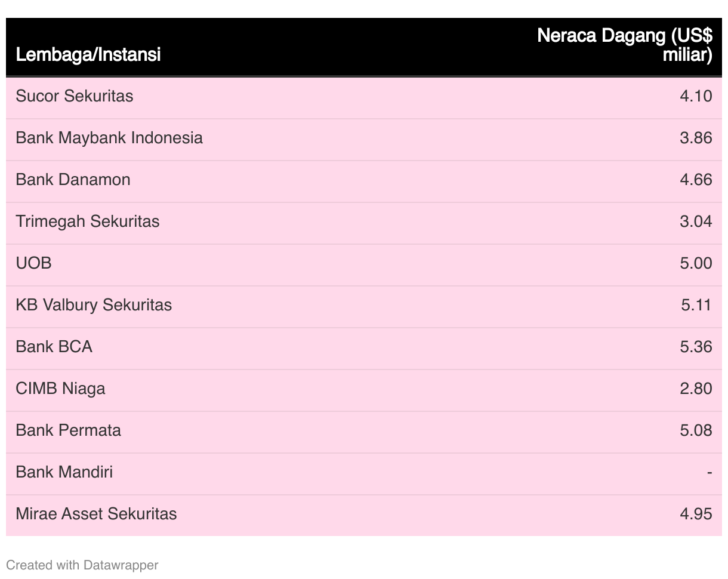This screenshot has height=579, width=728.
Task: Click the 4.10 value for Sucor Sekuritas
Action: pyautogui.click(x=696, y=96)
